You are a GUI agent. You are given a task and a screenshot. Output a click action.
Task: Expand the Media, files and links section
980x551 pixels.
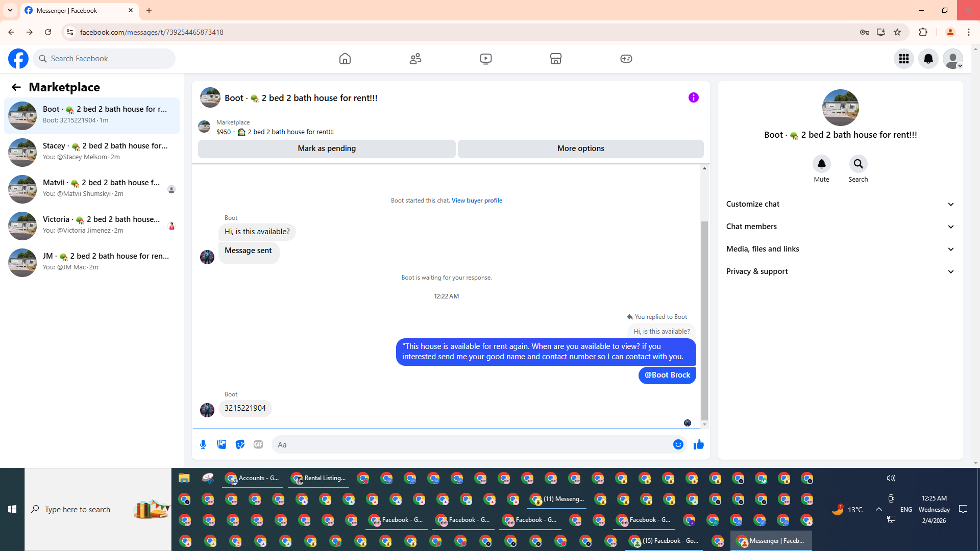(x=840, y=249)
